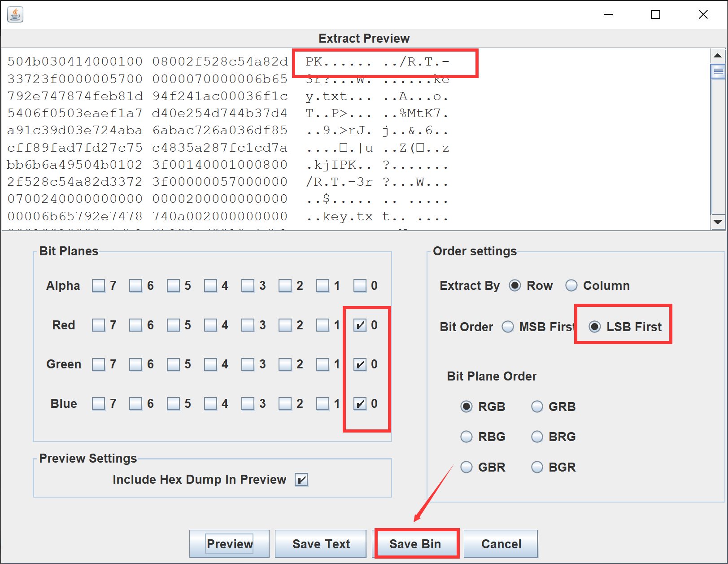728x564 pixels.
Task: Select the Blue bit 1 checkbox
Action: pyautogui.click(x=323, y=404)
